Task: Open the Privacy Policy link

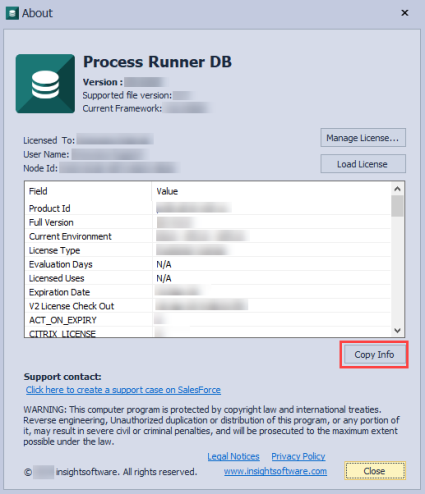Action: 298,456
